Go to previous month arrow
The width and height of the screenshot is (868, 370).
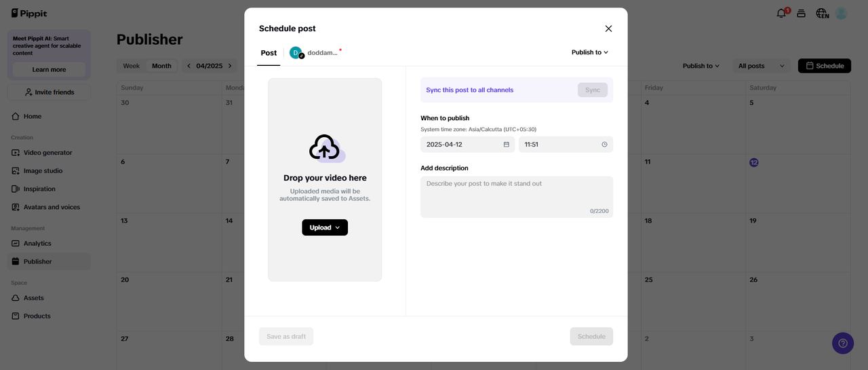pyautogui.click(x=189, y=66)
